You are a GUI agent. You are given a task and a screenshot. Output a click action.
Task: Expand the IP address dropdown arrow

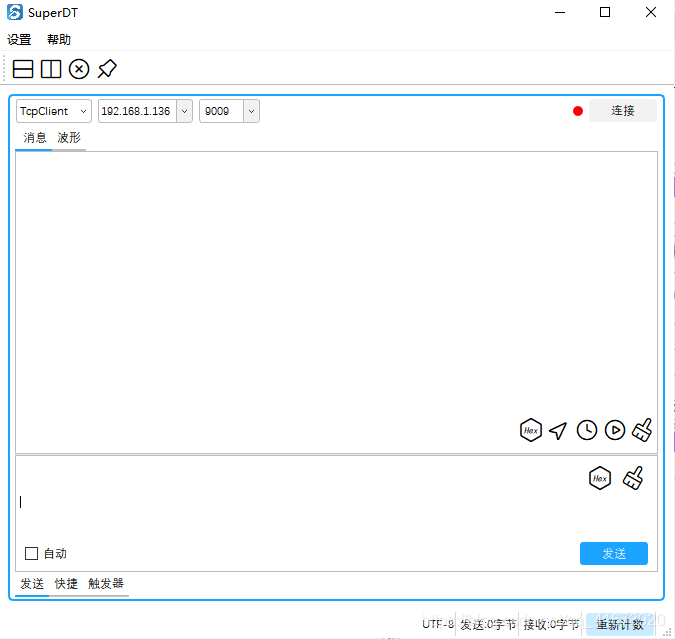(x=184, y=111)
